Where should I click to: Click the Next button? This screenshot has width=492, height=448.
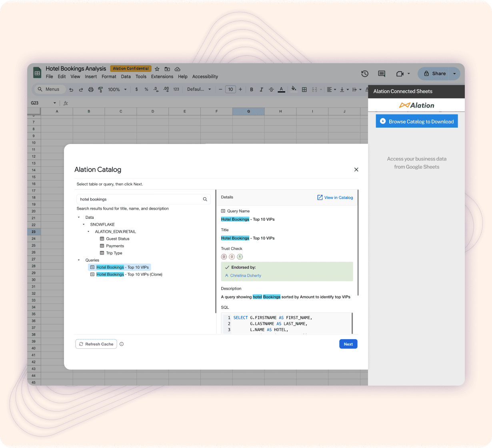point(348,344)
